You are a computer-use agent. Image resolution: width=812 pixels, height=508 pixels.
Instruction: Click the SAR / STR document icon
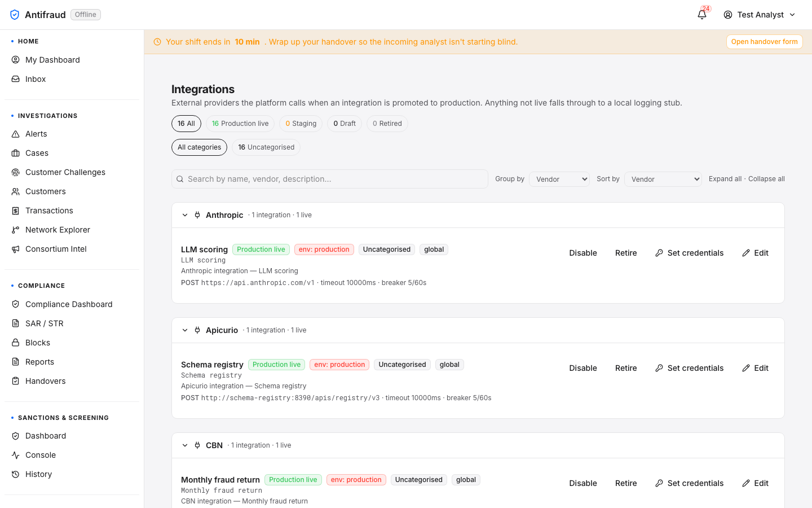click(x=16, y=323)
